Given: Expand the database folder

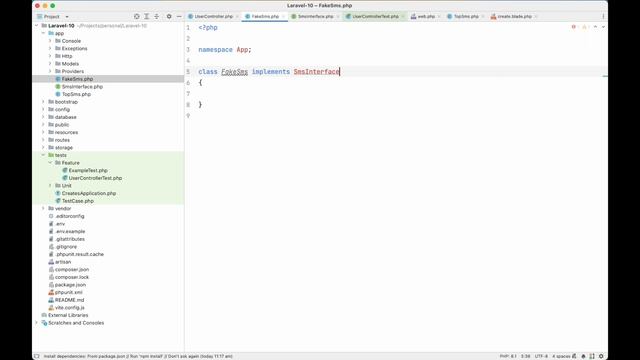Looking at the screenshot, I should click(43, 117).
